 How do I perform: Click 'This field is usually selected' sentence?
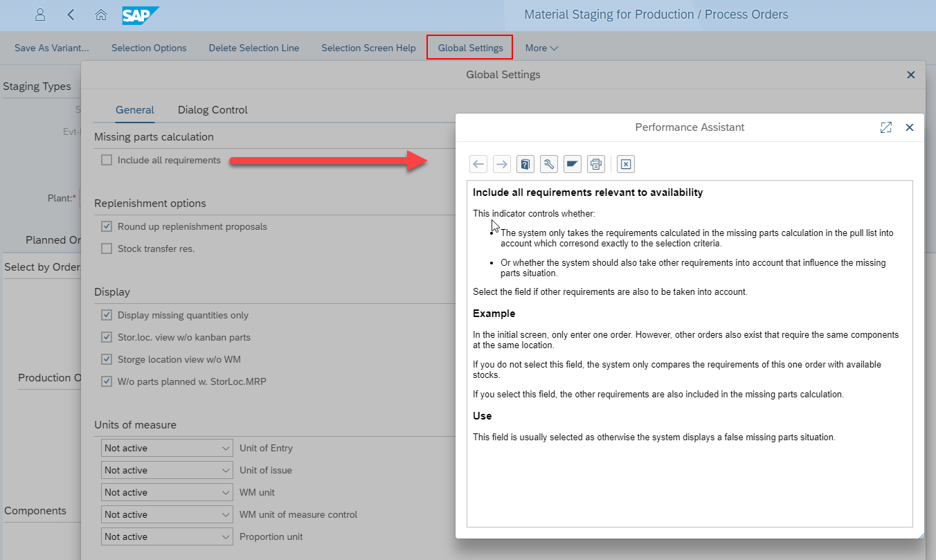click(654, 437)
